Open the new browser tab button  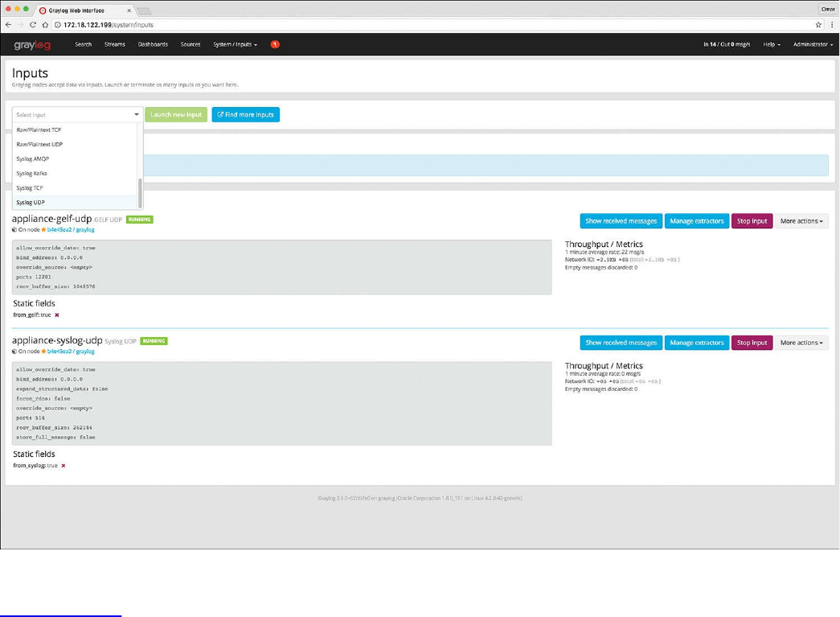coord(144,10)
